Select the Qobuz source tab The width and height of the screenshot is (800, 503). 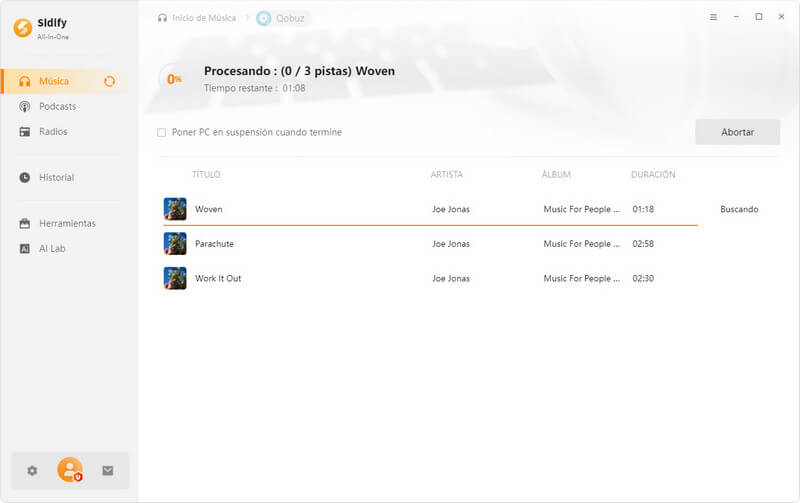click(283, 18)
